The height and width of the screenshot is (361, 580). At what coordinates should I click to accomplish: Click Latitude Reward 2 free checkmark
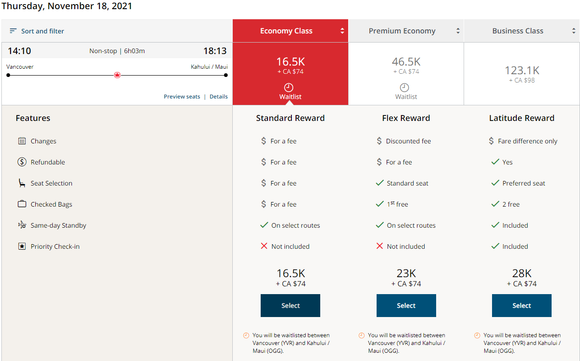[495, 204]
